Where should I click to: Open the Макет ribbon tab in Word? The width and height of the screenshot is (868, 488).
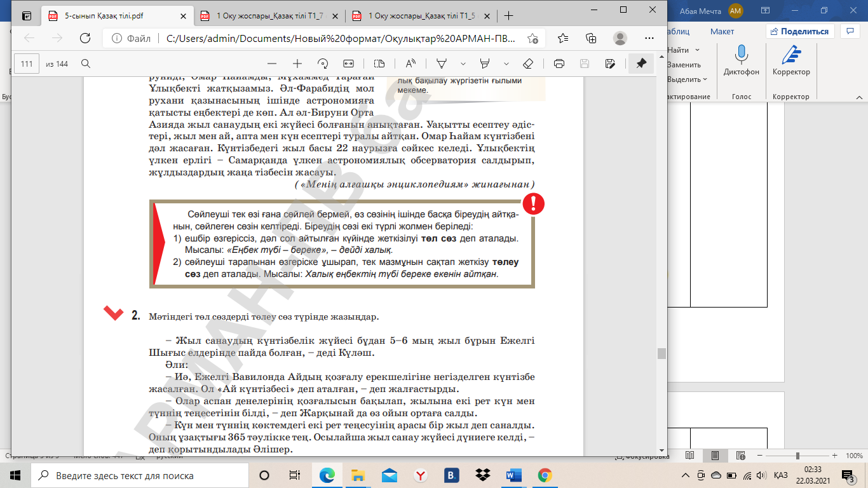pos(722,31)
